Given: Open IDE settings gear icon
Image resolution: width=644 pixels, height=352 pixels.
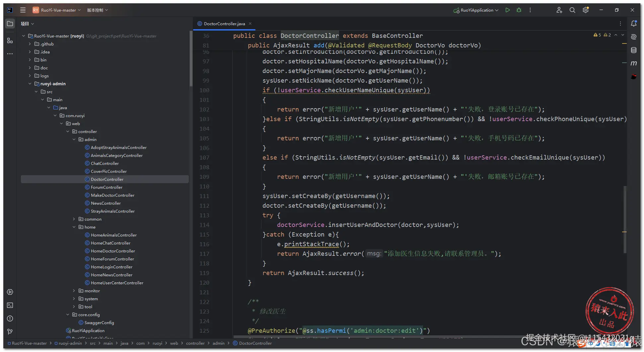Looking at the screenshot, I should point(586,10).
